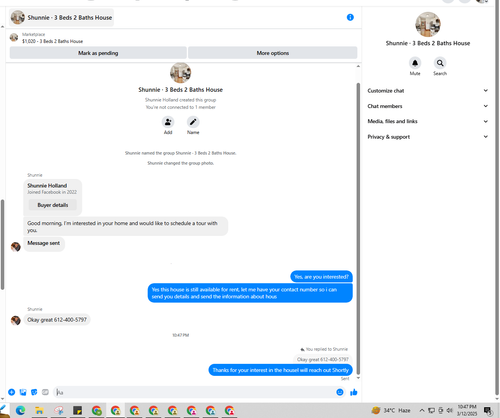
Task: Expand Media, files and links section
Action: [x=428, y=121]
